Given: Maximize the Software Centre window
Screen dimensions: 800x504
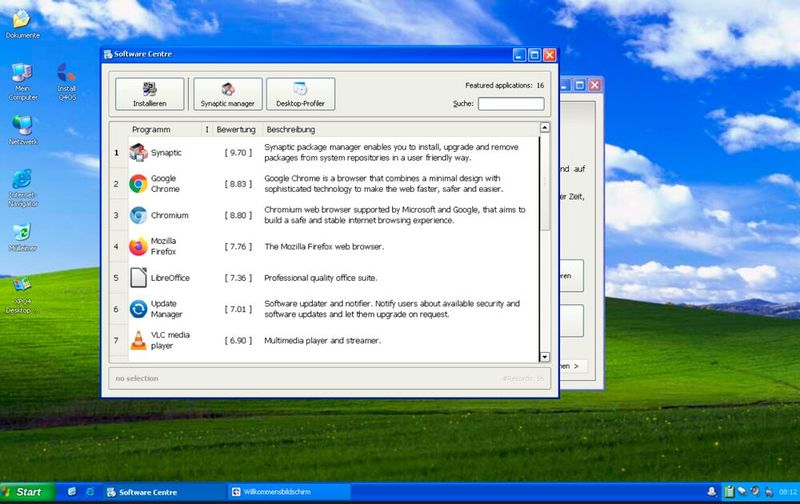Looking at the screenshot, I should 534,55.
